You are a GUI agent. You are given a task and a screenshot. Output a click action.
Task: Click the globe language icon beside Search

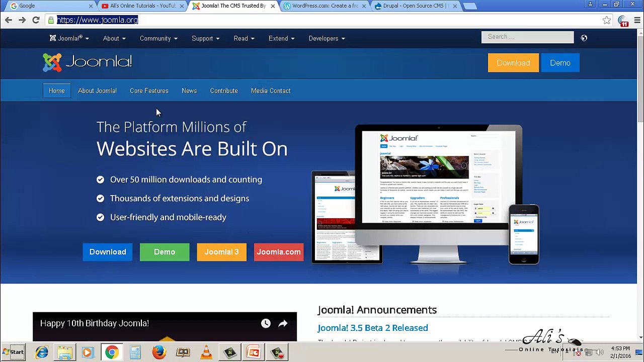coord(584,38)
